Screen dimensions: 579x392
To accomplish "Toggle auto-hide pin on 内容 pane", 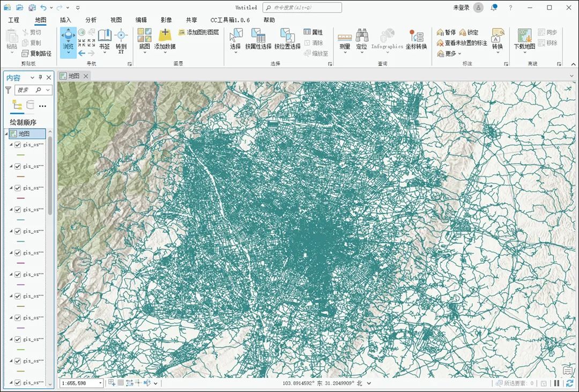I will point(41,78).
